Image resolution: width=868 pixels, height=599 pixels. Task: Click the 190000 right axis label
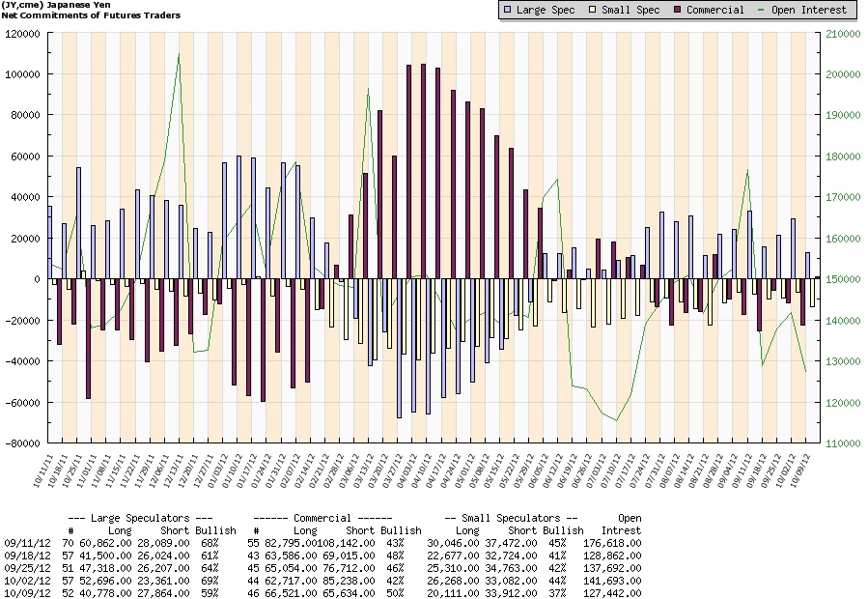pos(843,115)
